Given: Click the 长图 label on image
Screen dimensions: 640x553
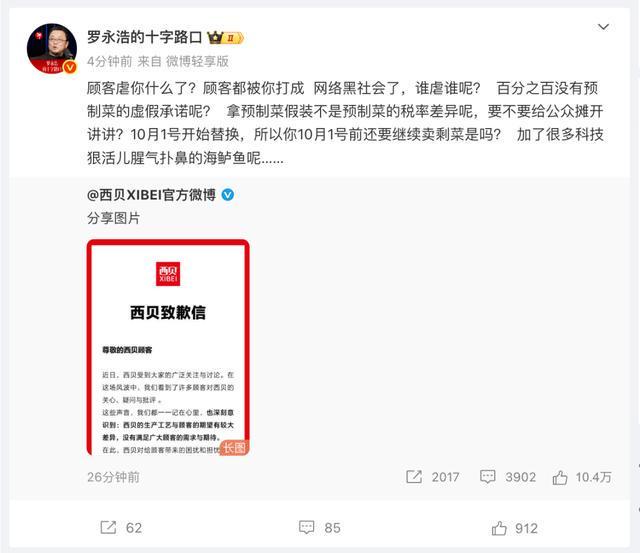Looking at the screenshot, I should click(234, 448).
